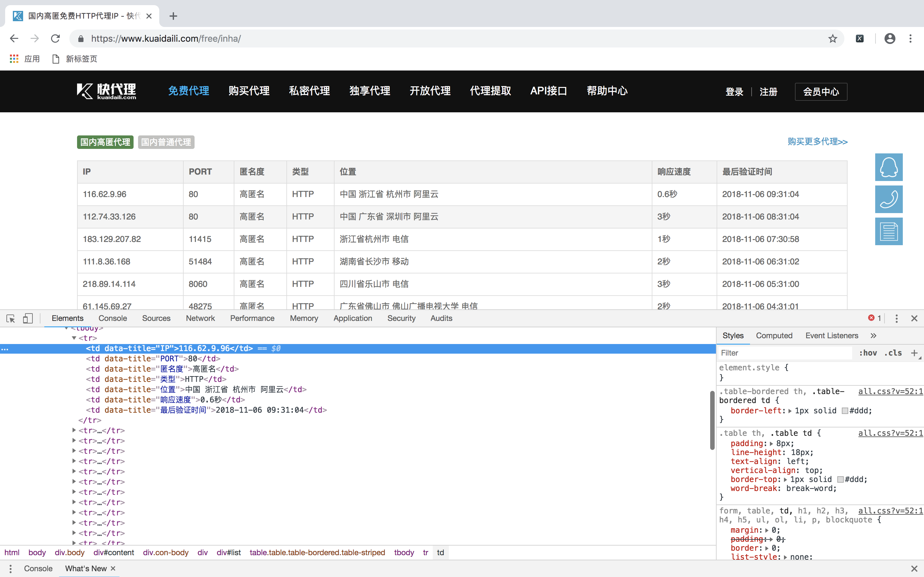Reload the page with refresh icon
The height and width of the screenshot is (577, 924).
[56, 39]
